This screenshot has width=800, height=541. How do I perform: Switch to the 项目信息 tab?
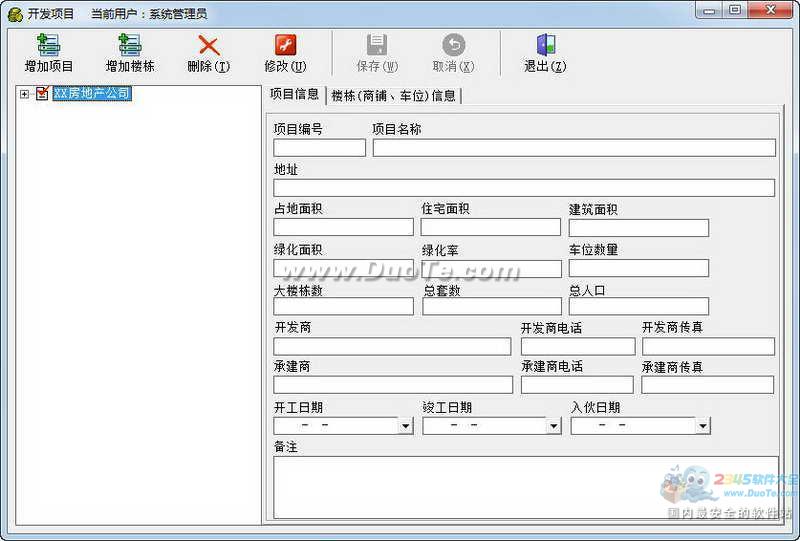(x=294, y=95)
